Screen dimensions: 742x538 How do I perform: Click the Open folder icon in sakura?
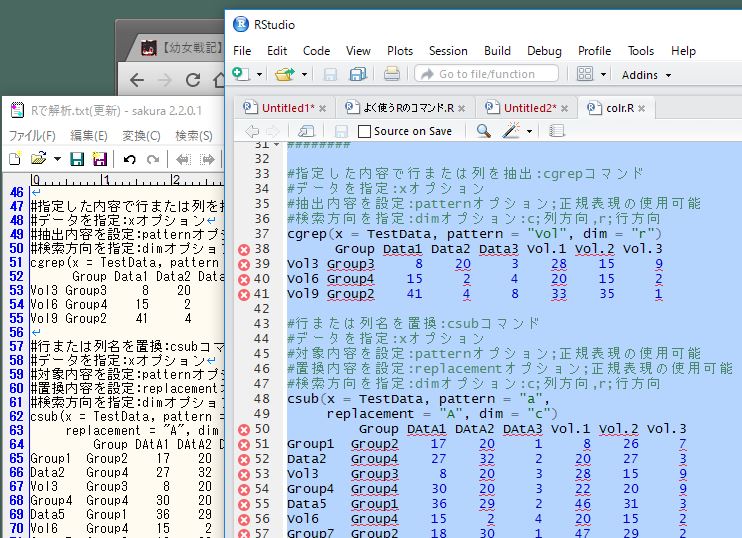39,159
